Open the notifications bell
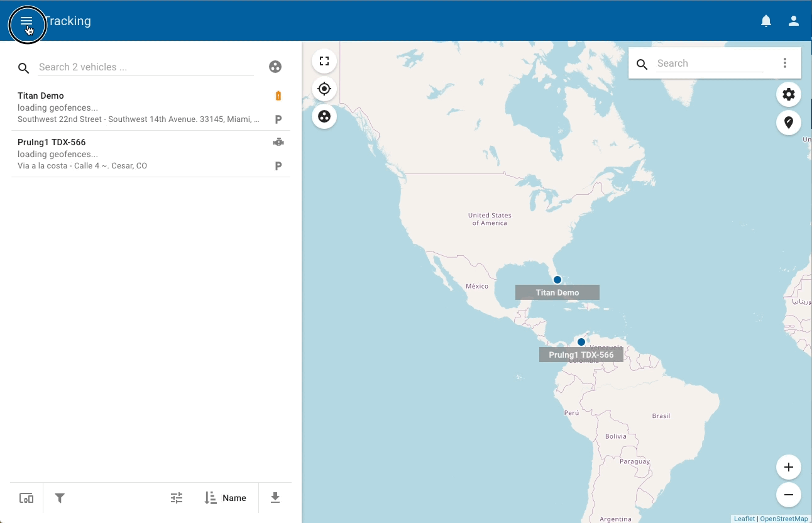812x523 pixels. pyautogui.click(x=766, y=21)
